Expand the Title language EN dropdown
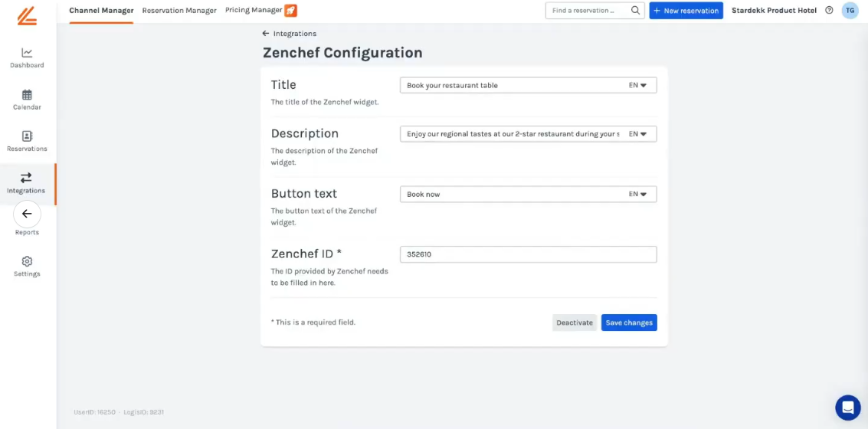This screenshot has height=429, width=868. [x=638, y=86]
